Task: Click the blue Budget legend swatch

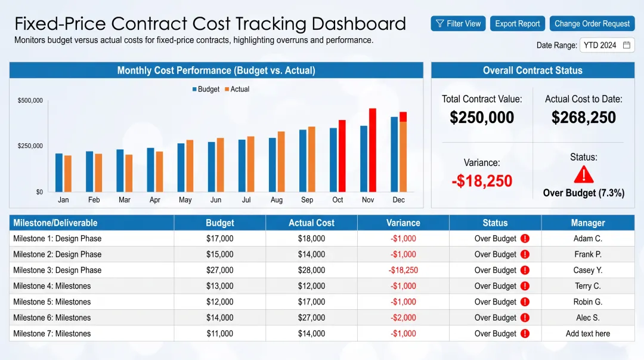Action: pos(194,90)
